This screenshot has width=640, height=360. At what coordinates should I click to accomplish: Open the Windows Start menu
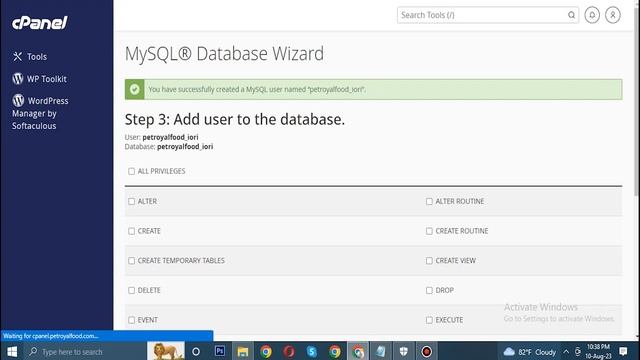12,351
